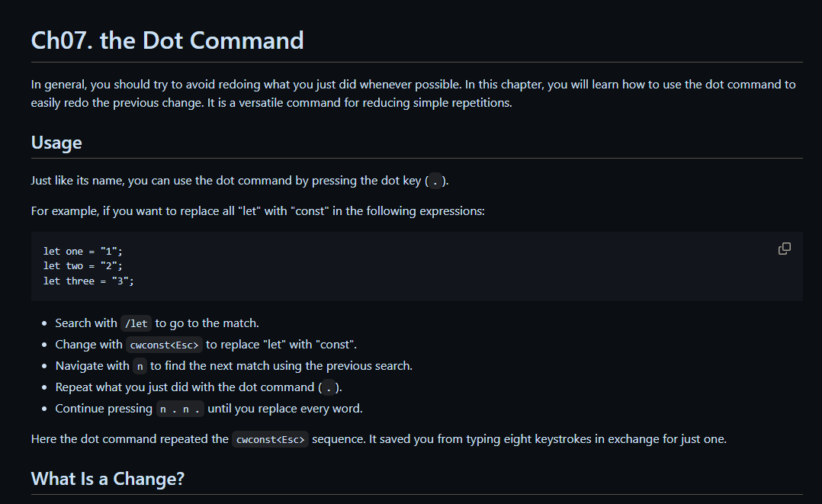Click the "For example, if you want" sentence
The width and height of the screenshot is (822, 504).
tap(258, 210)
